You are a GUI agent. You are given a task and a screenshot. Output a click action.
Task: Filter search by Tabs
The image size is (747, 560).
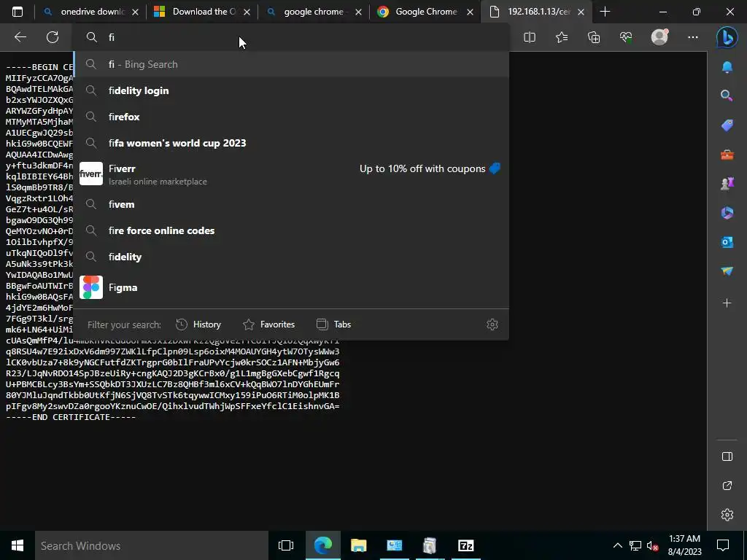point(334,324)
